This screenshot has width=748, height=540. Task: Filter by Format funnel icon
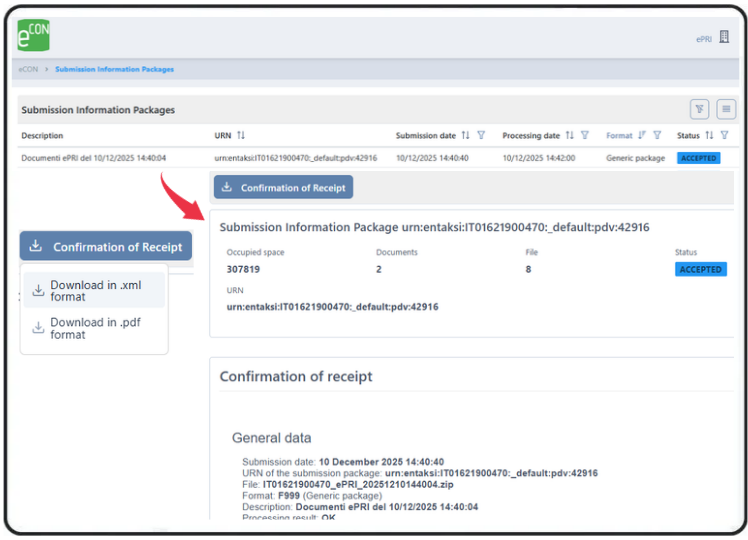(x=657, y=135)
